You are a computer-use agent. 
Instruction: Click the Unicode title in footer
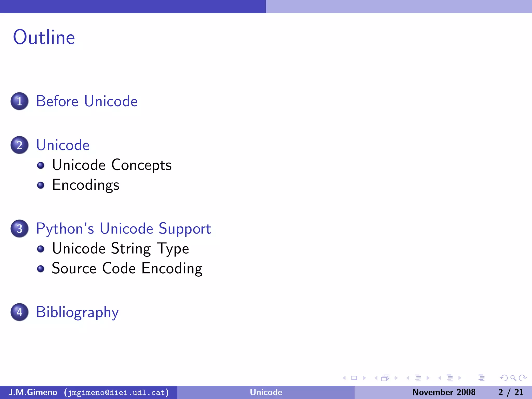click(266, 392)
